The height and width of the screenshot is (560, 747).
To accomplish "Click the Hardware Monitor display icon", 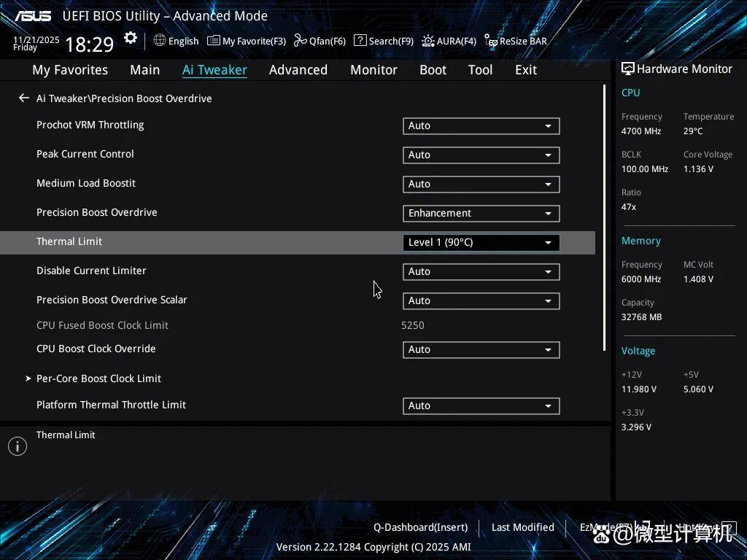I will (x=628, y=69).
